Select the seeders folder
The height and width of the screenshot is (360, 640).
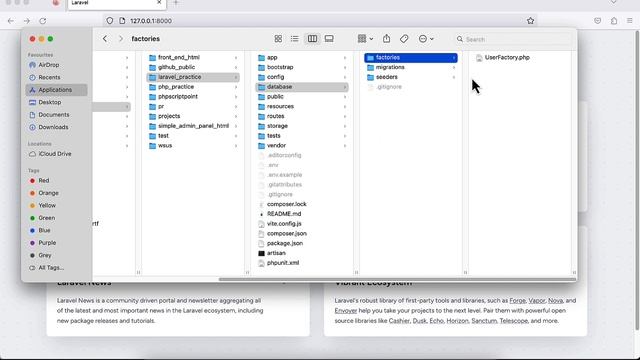tap(411, 77)
